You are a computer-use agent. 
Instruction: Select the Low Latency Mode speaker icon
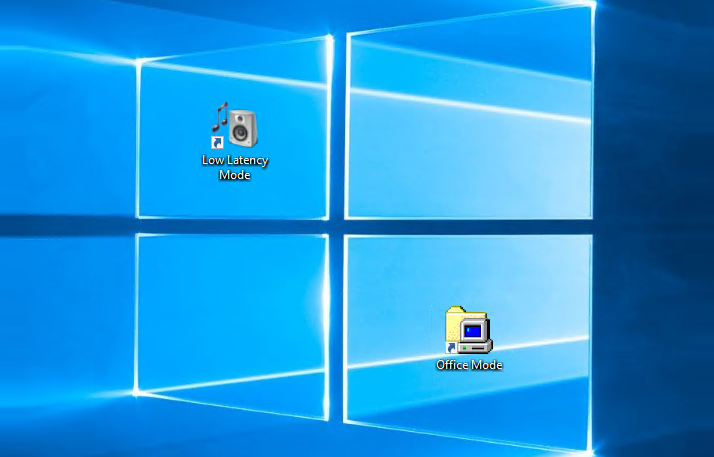pyautogui.click(x=235, y=125)
